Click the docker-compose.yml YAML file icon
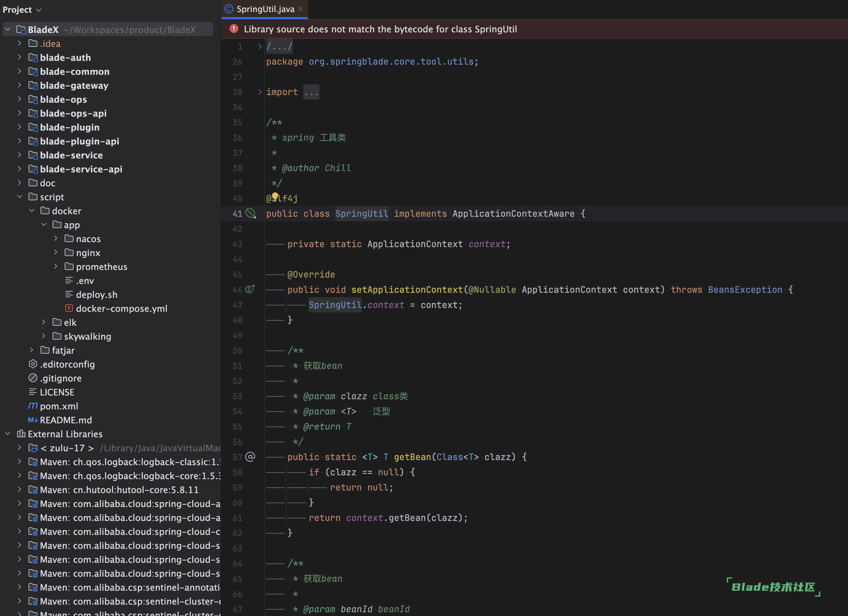 pos(69,308)
